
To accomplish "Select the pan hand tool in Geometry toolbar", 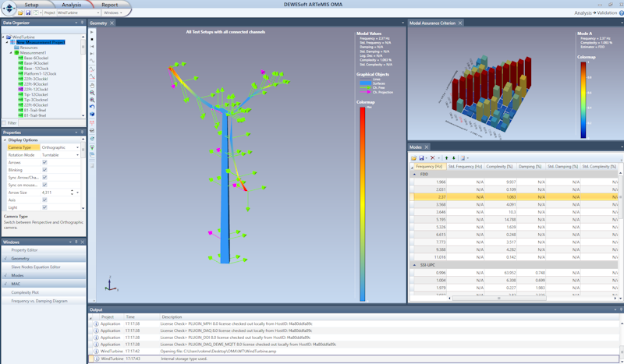I will 92,85.
